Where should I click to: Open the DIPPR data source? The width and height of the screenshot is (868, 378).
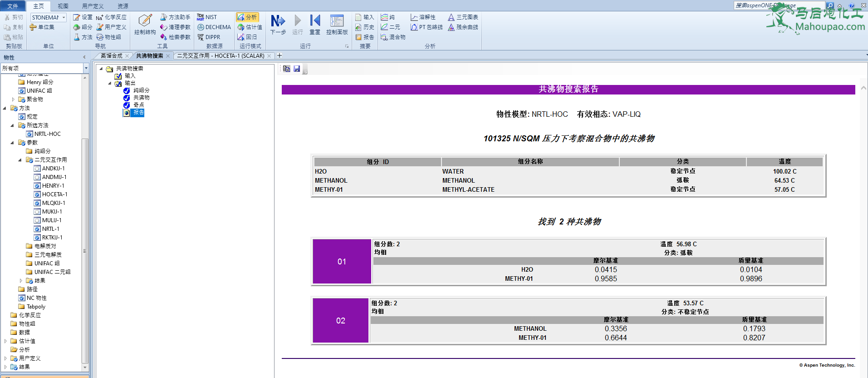click(x=209, y=37)
